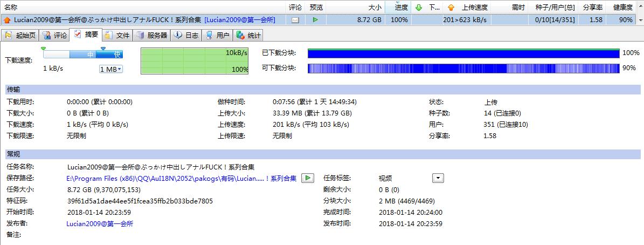Switch to the 服务器 servers tab

point(152,36)
